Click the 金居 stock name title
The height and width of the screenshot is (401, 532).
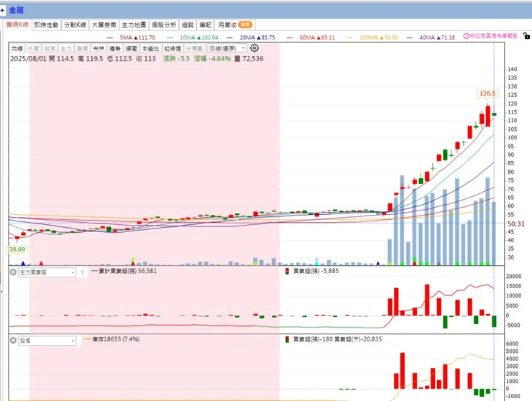click(17, 10)
